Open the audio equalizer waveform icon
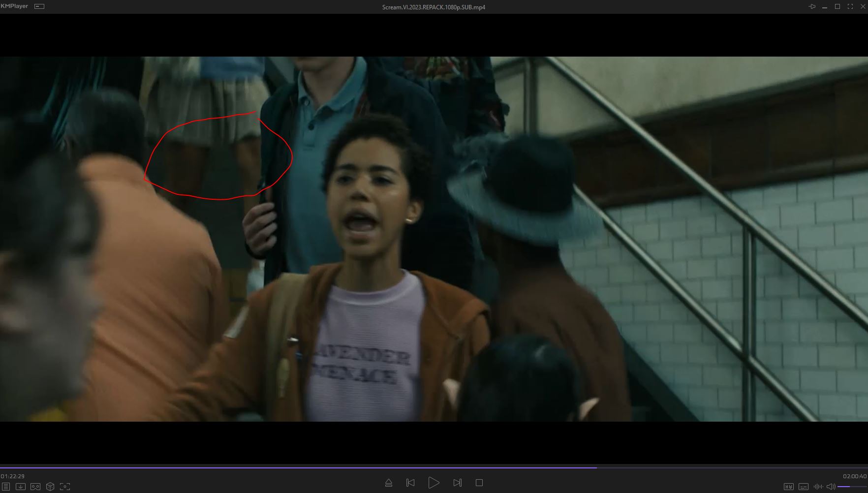The height and width of the screenshot is (493, 868). click(x=818, y=487)
